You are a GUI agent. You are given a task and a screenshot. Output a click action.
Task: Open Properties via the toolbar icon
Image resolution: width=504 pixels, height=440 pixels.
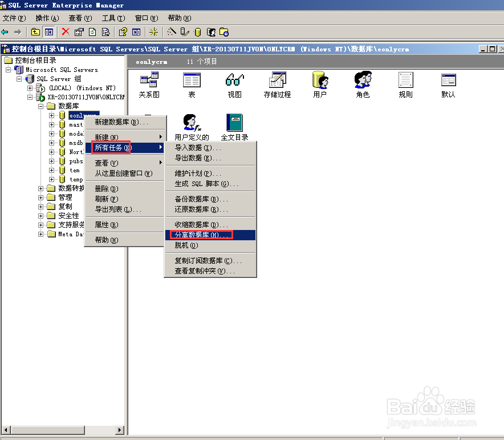79,32
